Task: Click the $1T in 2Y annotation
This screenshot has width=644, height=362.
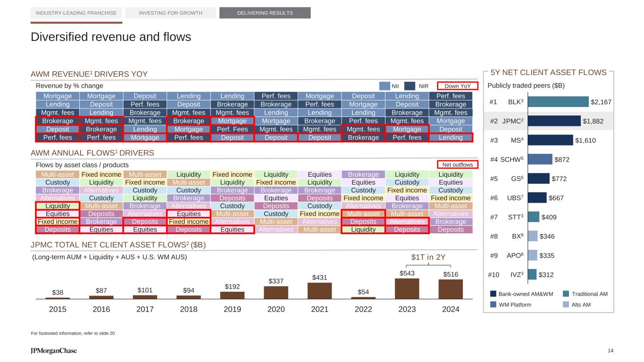Action: pos(428,257)
